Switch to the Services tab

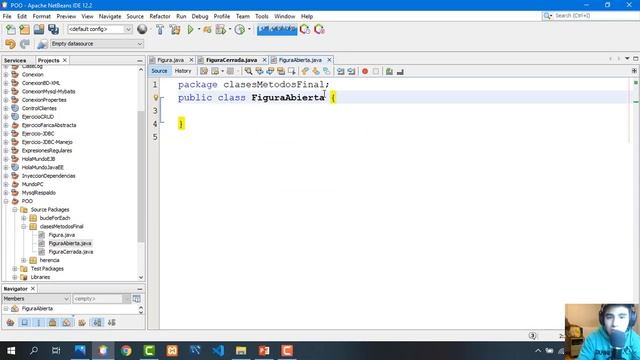pyautogui.click(x=15, y=60)
